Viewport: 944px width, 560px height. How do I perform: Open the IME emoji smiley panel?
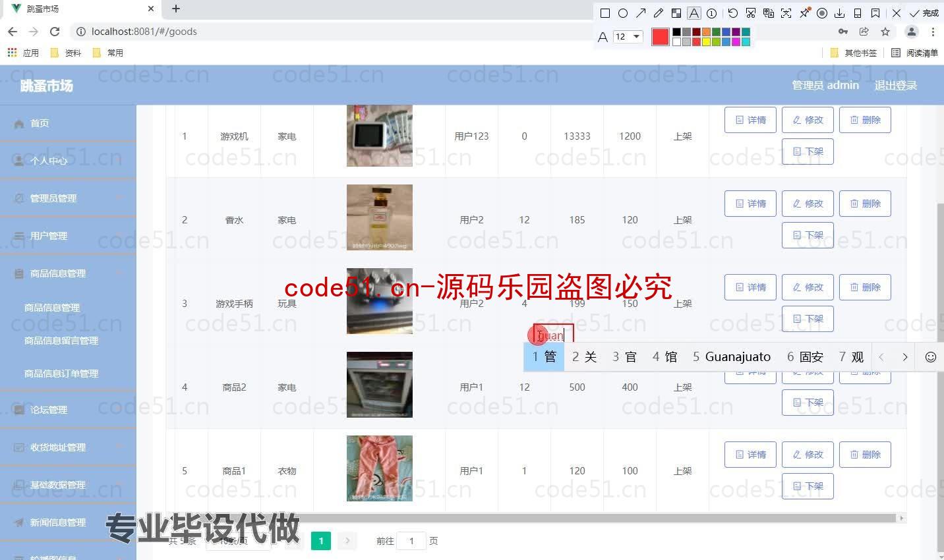pos(930,357)
